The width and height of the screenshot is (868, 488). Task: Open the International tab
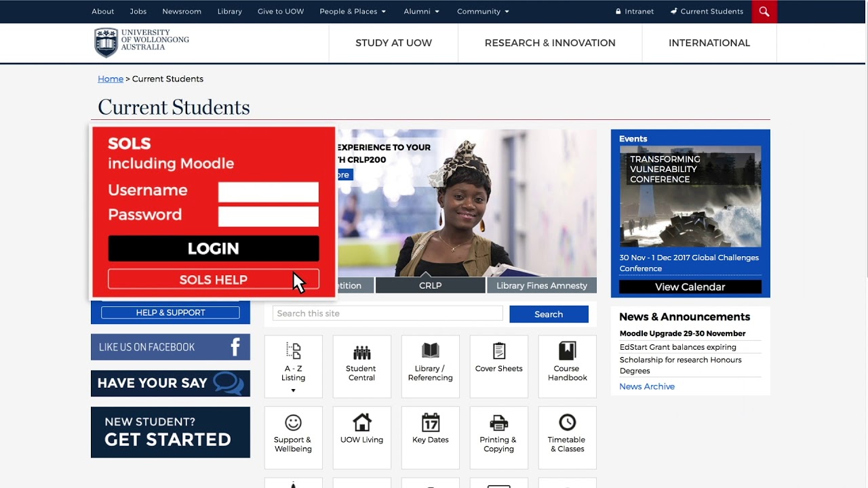[x=709, y=43]
